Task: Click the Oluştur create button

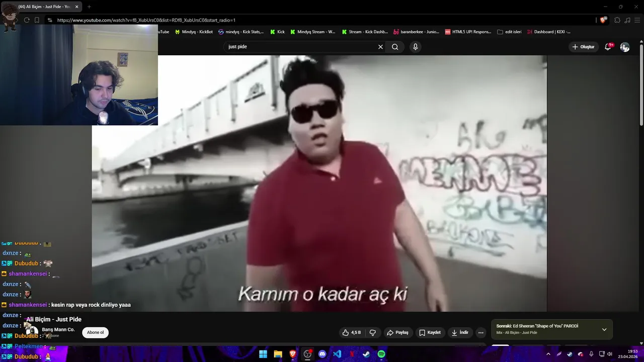Action: coord(583,47)
